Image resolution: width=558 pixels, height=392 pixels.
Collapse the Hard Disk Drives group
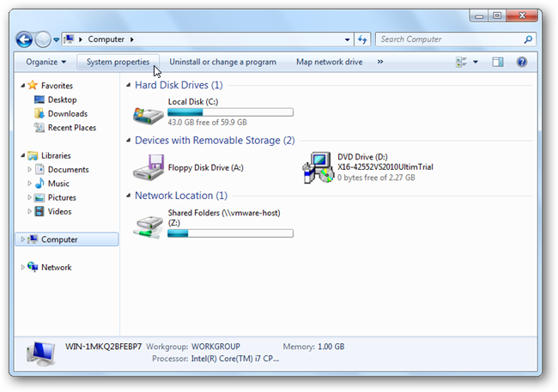pos(129,85)
